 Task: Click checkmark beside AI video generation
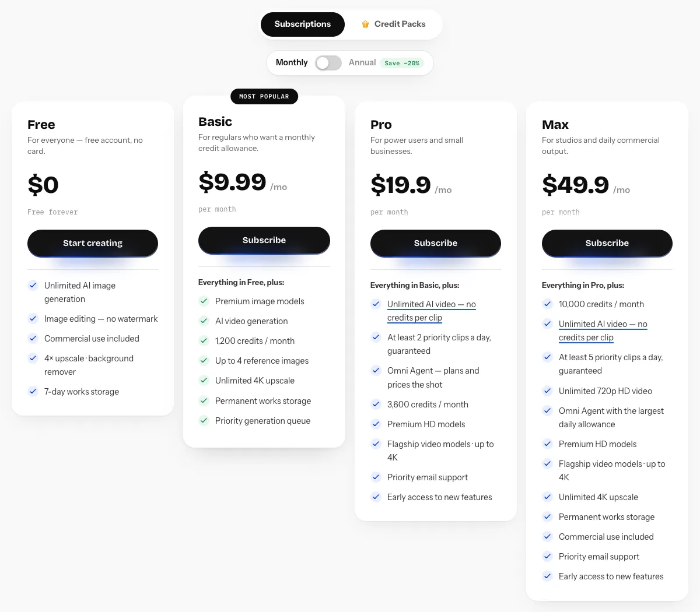click(204, 321)
